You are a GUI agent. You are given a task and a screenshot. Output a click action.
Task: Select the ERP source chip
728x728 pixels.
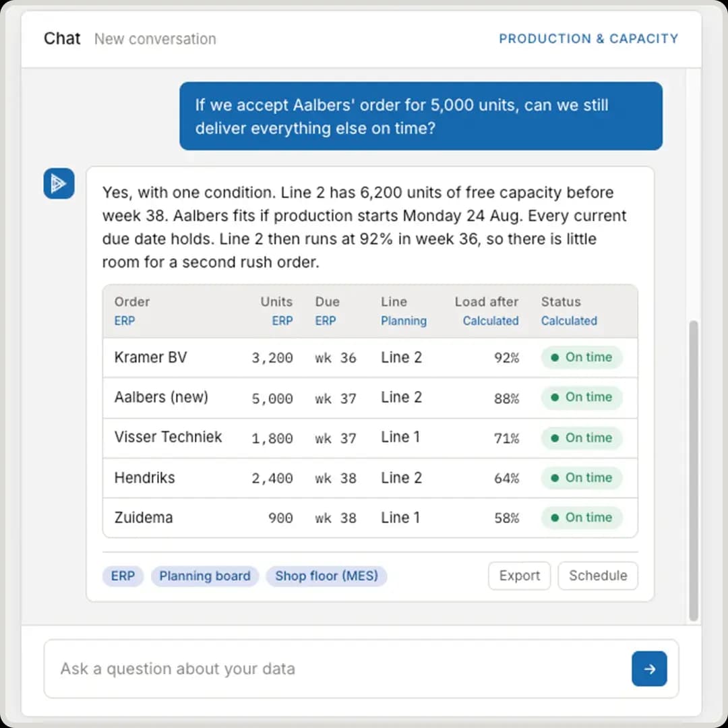[x=123, y=576]
